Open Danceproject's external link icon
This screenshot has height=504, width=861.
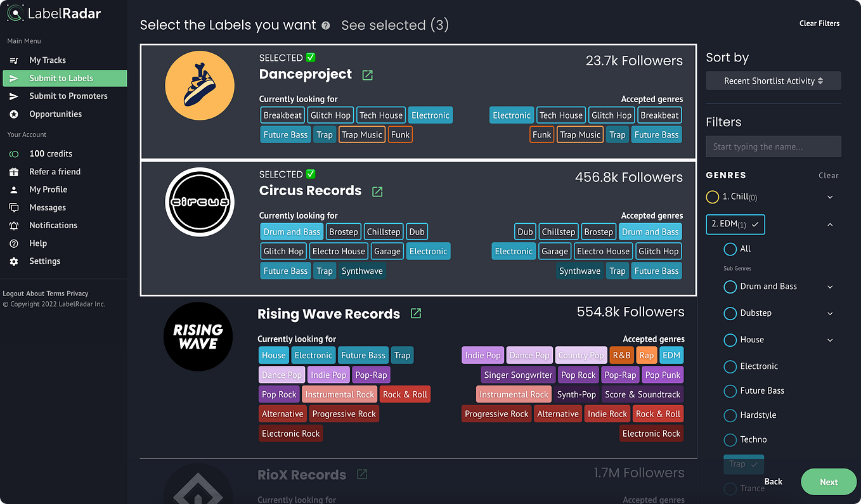click(366, 75)
